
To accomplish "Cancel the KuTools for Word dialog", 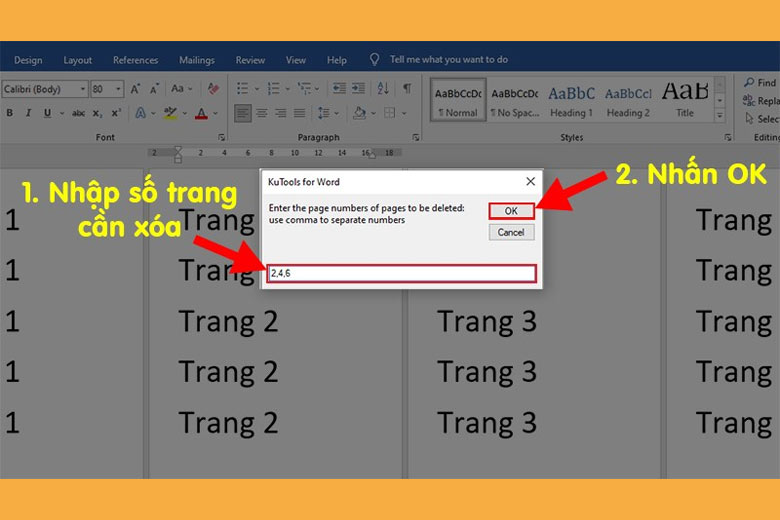I will pos(511,232).
